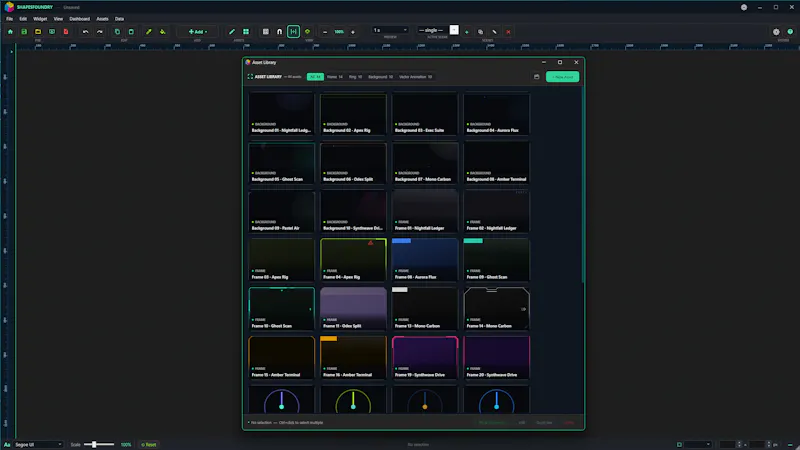Open the bottom-right status bar dropdown
The image size is (800, 450).
pyautogui.click(x=697, y=445)
